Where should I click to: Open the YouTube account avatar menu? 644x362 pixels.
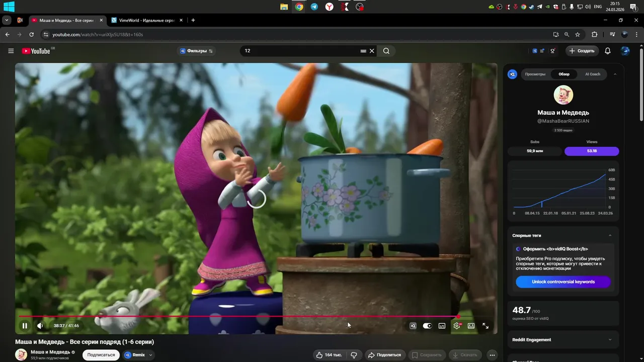(x=625, y=51)
